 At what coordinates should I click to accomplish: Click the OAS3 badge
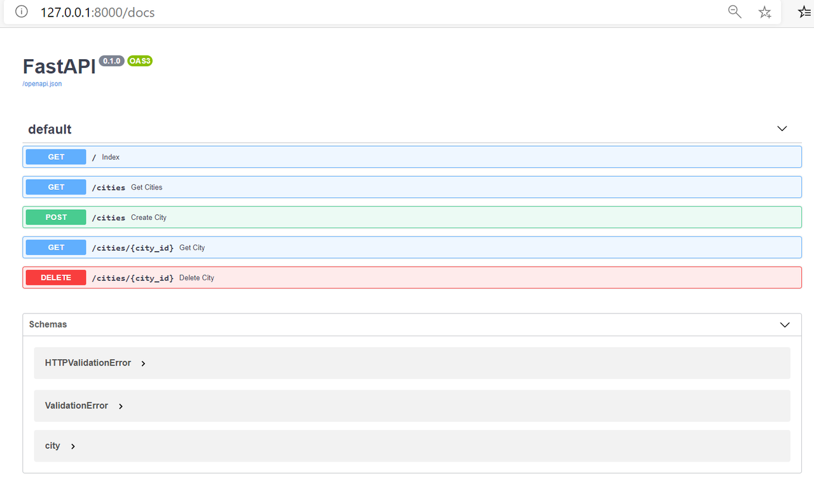pos(140,61)
